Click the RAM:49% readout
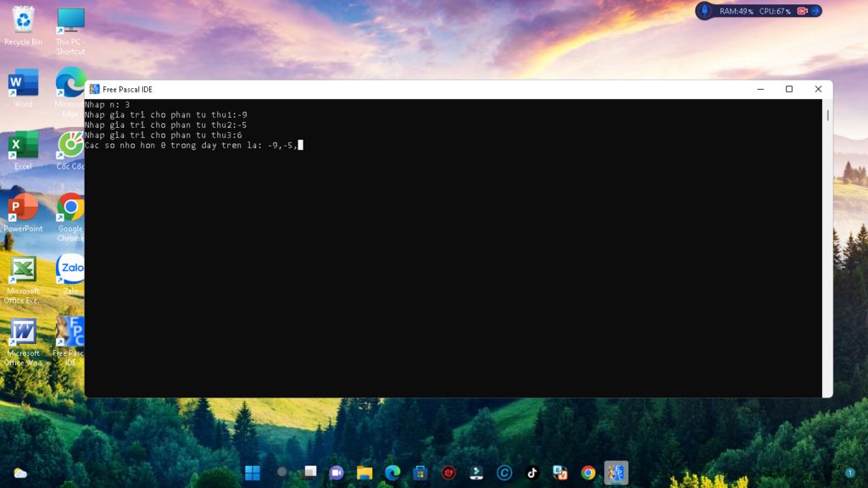 click(737, 11)
